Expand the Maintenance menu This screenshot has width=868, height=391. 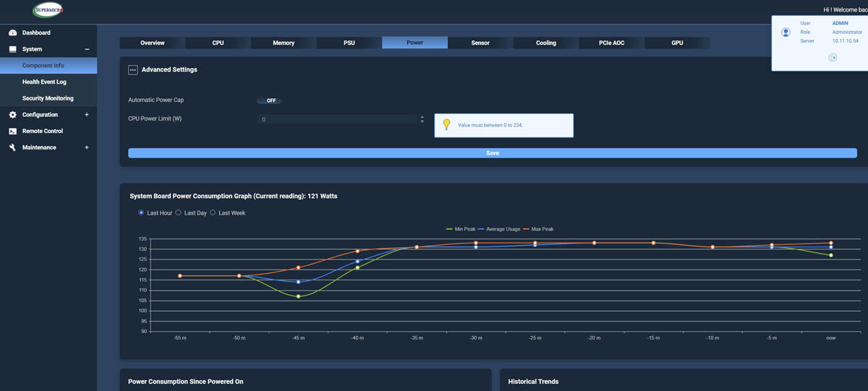(87, 147)
